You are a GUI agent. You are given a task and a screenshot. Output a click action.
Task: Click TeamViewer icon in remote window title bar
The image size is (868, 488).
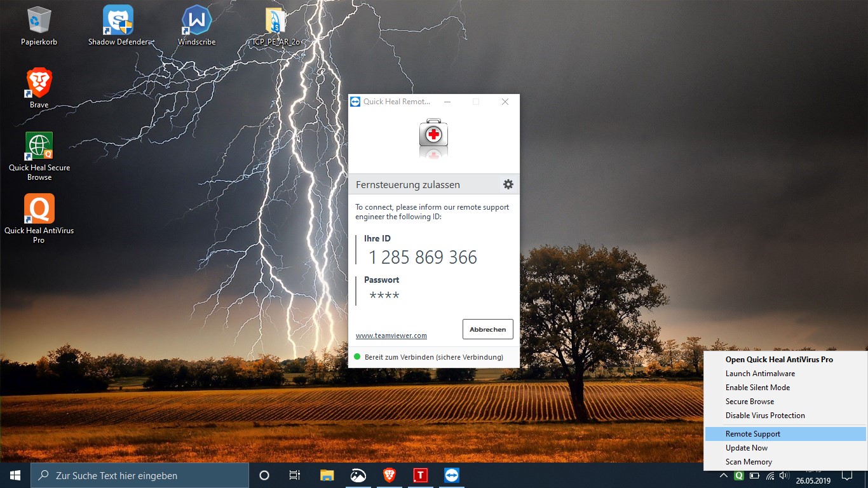tap(355, 102)
